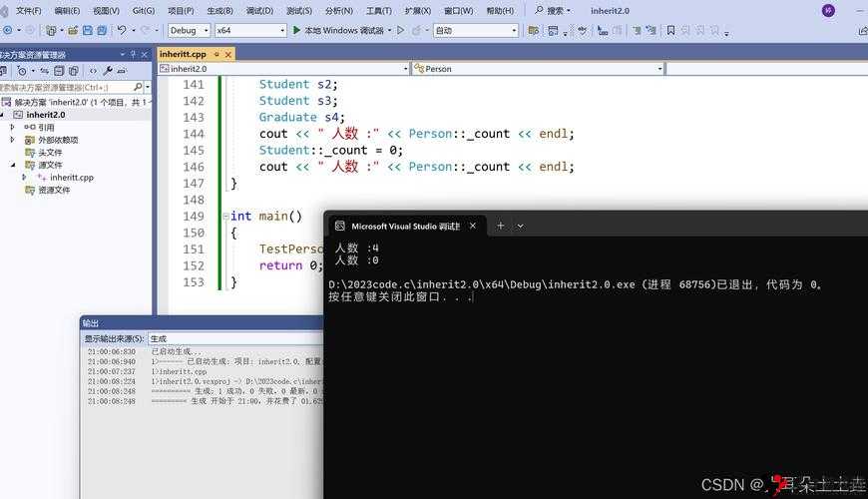Select the inherit2.0 project node
868x499 pixels.
(45, 115)
